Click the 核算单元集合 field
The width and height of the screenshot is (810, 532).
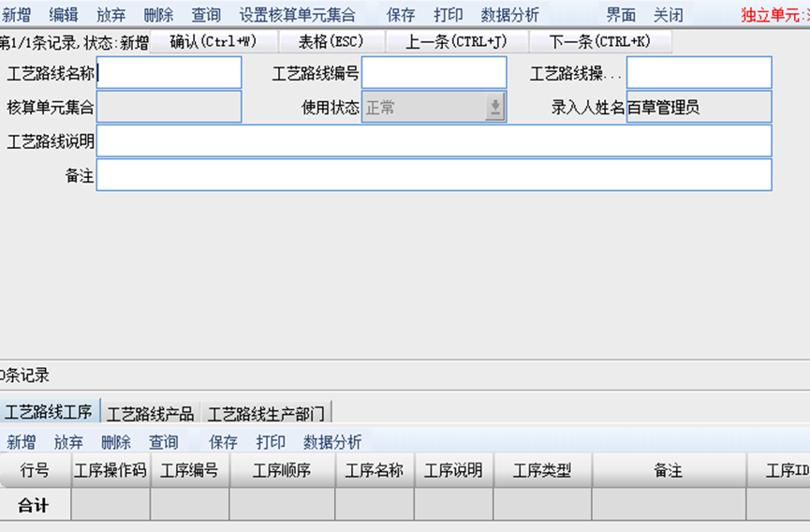point(169,107)
